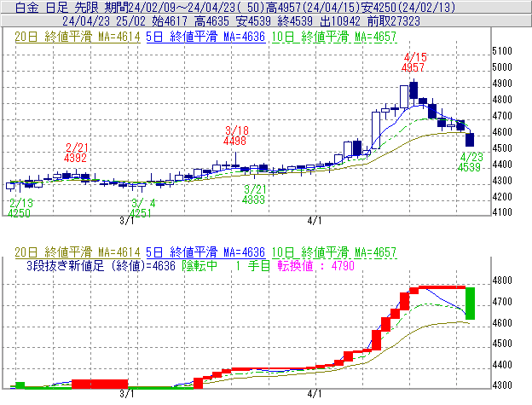Click the green new-price bar at right of lower chart
Image resolution: width=532 pixels, height=405 pixels.
470,304
